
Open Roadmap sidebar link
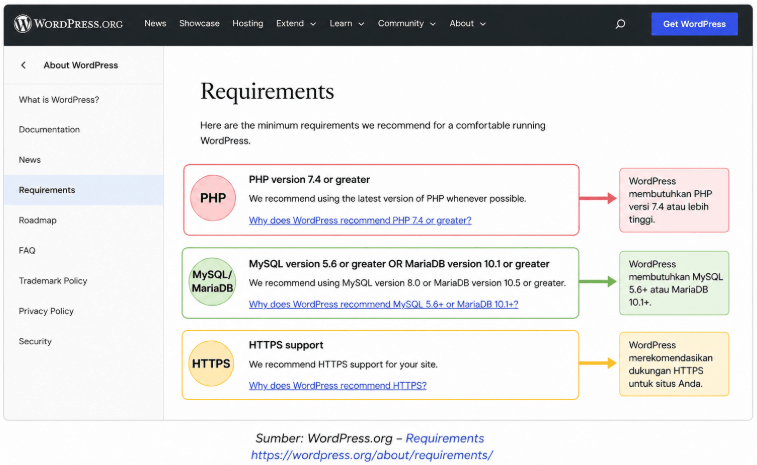point(38,220)
